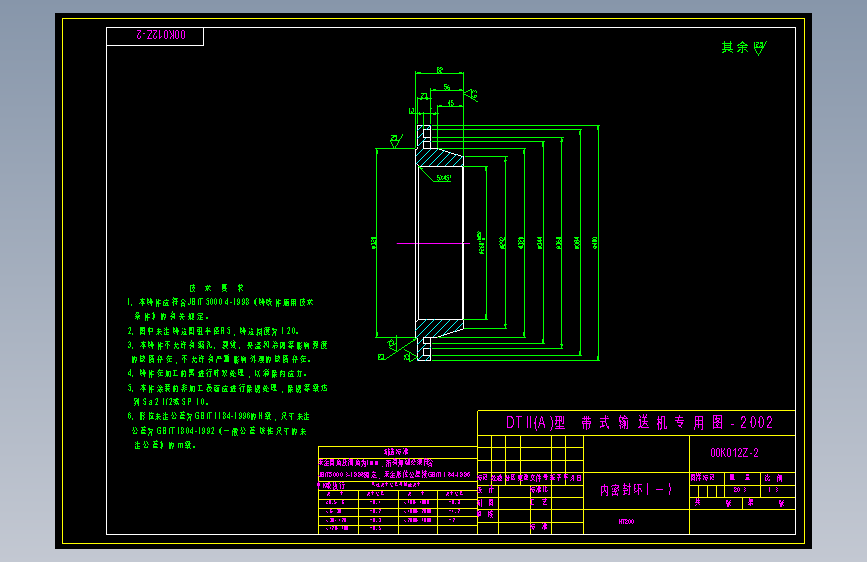
Task: Select the upper hatched cross-section area
Action: (439, 157)
